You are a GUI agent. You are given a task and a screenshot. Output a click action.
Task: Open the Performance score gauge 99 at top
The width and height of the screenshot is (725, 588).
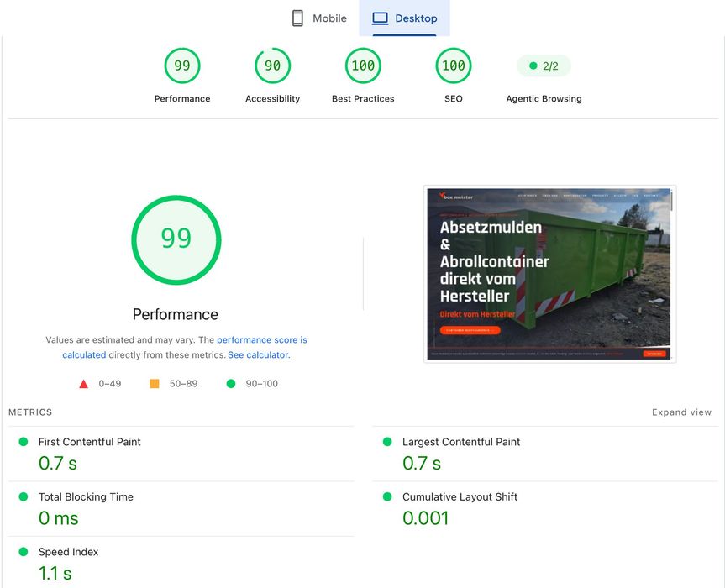click(182, 66)
